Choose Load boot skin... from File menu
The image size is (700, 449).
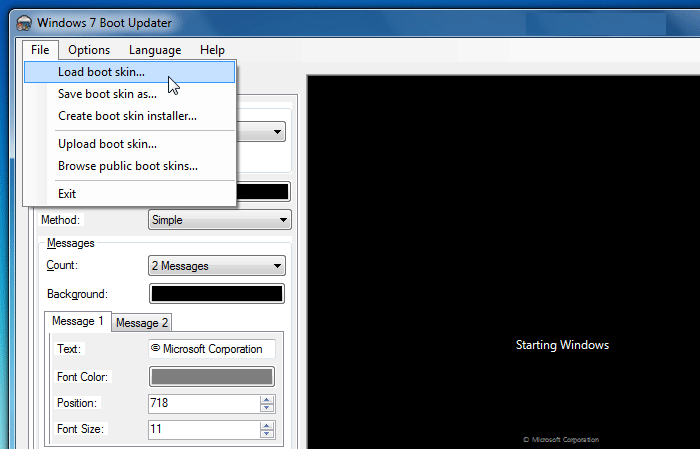tap(129, 72)
